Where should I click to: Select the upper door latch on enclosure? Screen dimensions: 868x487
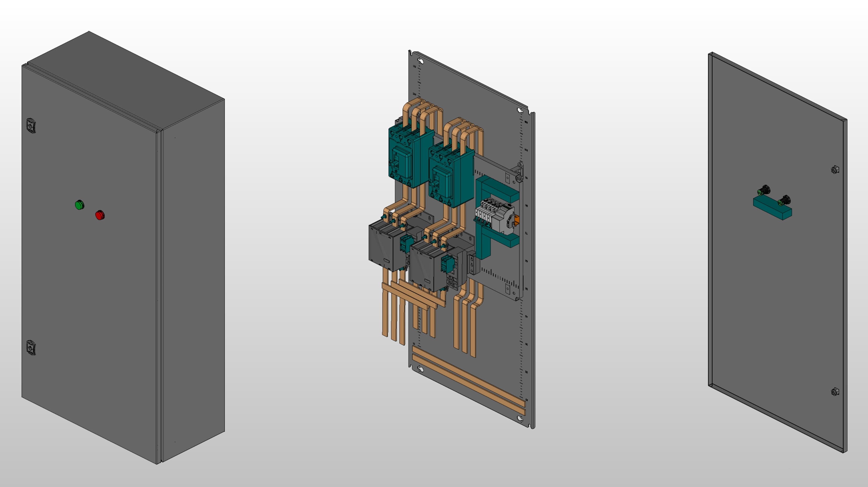31,125
